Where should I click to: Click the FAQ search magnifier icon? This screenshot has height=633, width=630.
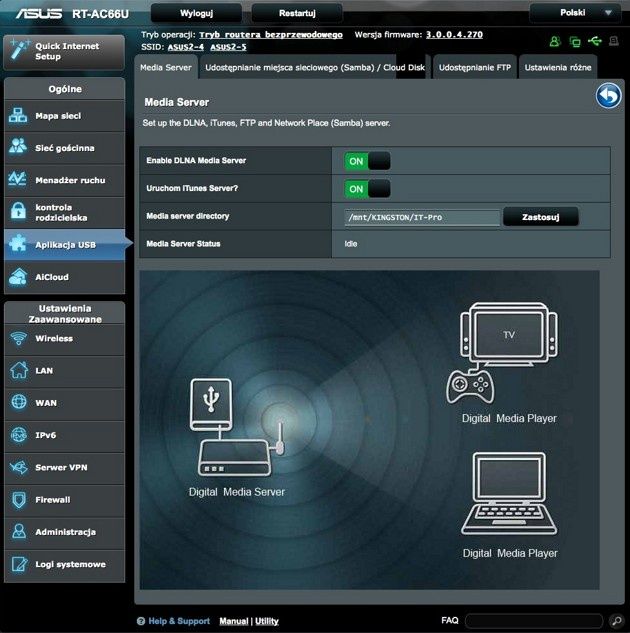(615, 620)
